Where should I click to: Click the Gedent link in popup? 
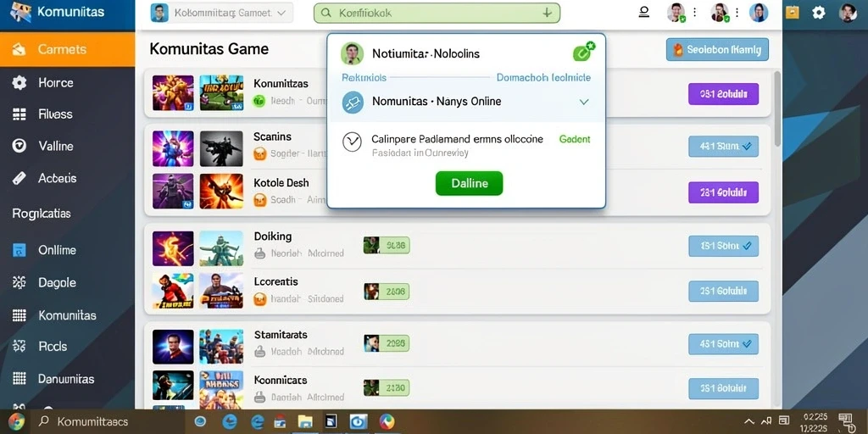pos(575,140)
